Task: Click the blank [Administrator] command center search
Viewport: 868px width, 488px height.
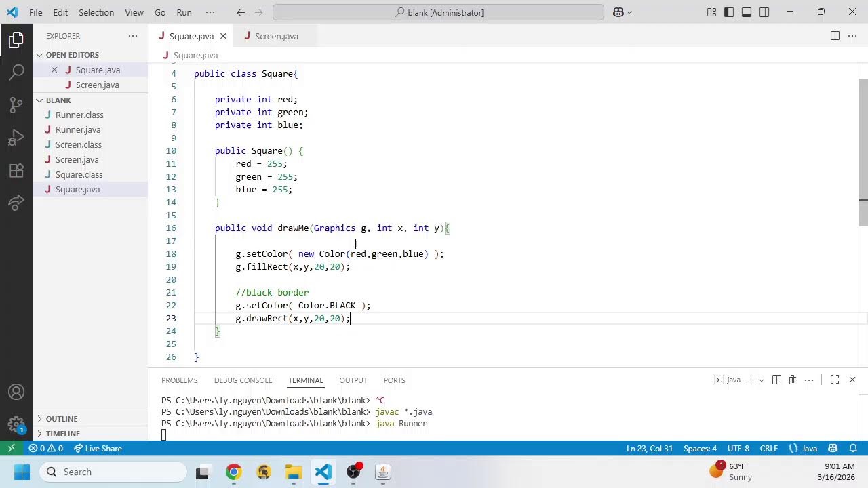Action: (438, 12)
